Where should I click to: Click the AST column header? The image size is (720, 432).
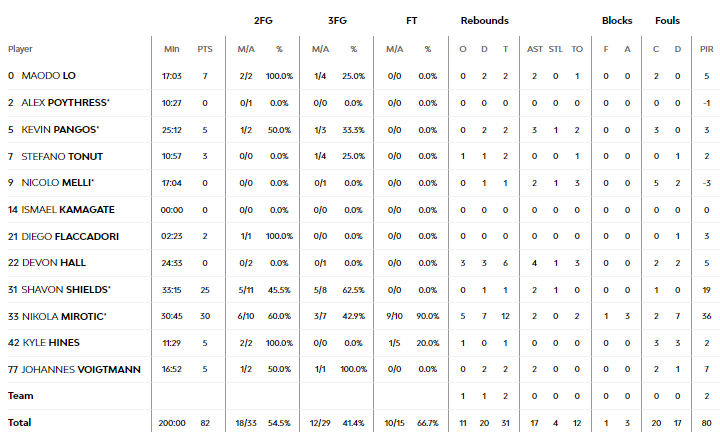pyautogui.click(x=534, y=49)
